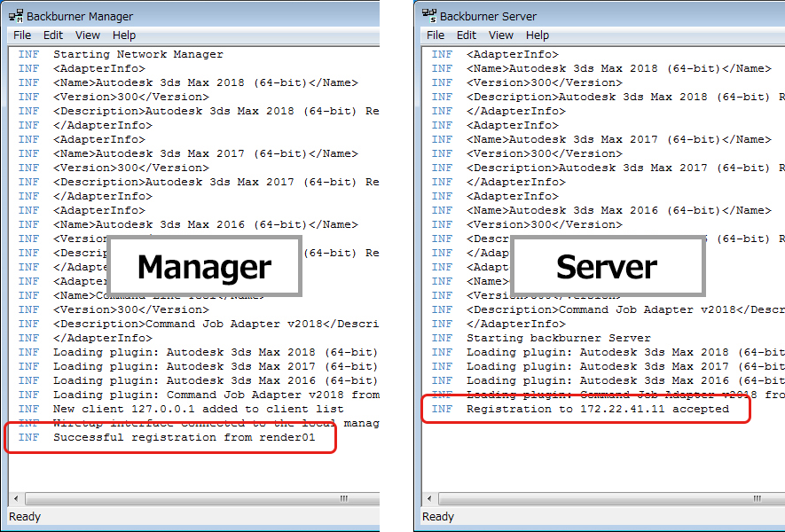The height and width of the screenshot is (532, 785).
Task: Open the Edit menu in Backburner Manager
Action: 53,35
